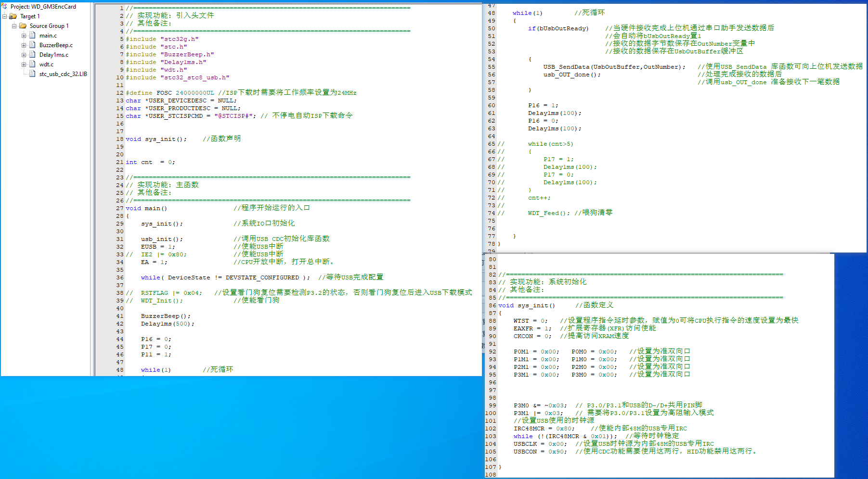868x479 pixels.
Task: Click the 'Delay1ms(500);' line
Action: 168,324
